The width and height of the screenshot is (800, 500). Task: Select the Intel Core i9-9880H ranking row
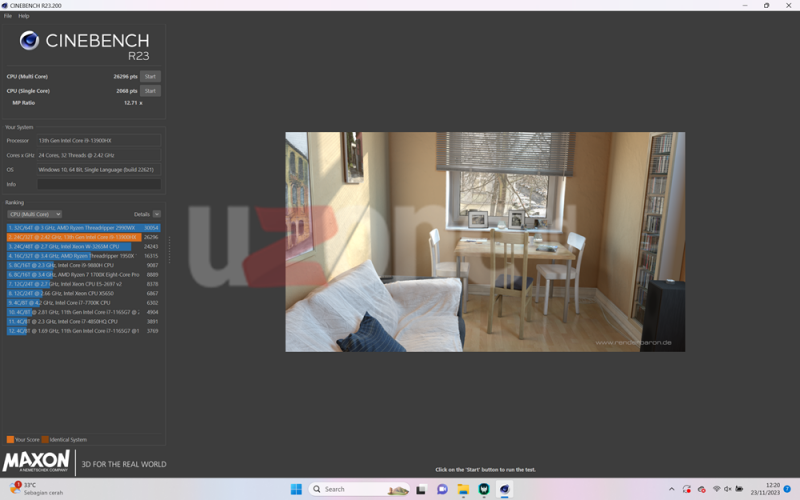click(x=83, y=265)
